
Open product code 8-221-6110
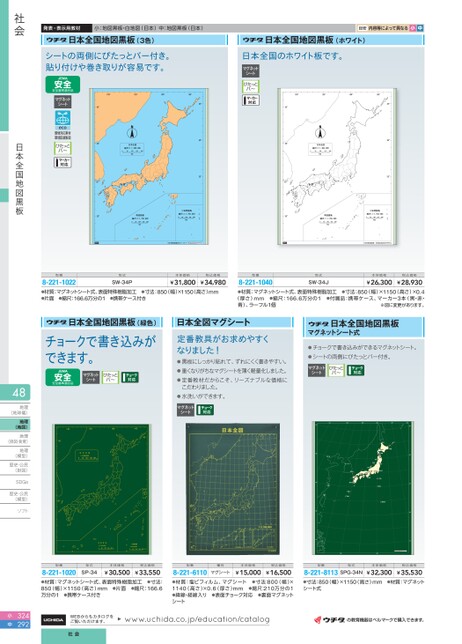[190, 573]
